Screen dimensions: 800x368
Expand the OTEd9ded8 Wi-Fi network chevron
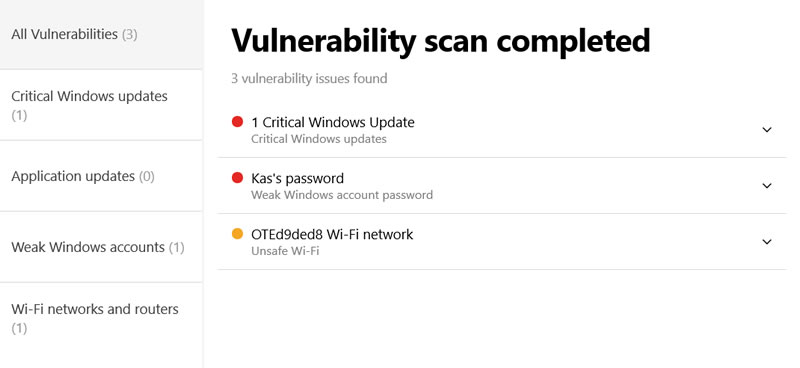766,241
